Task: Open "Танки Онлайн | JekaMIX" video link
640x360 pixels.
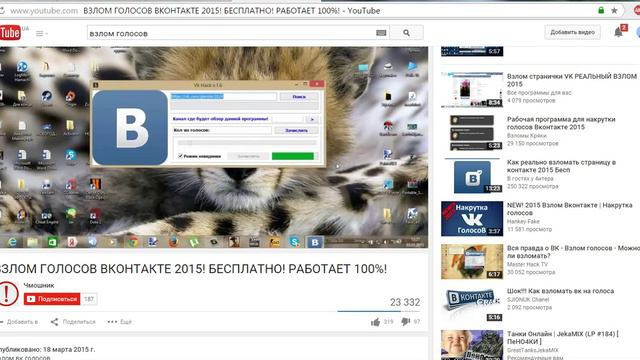Action: [562, 338]
